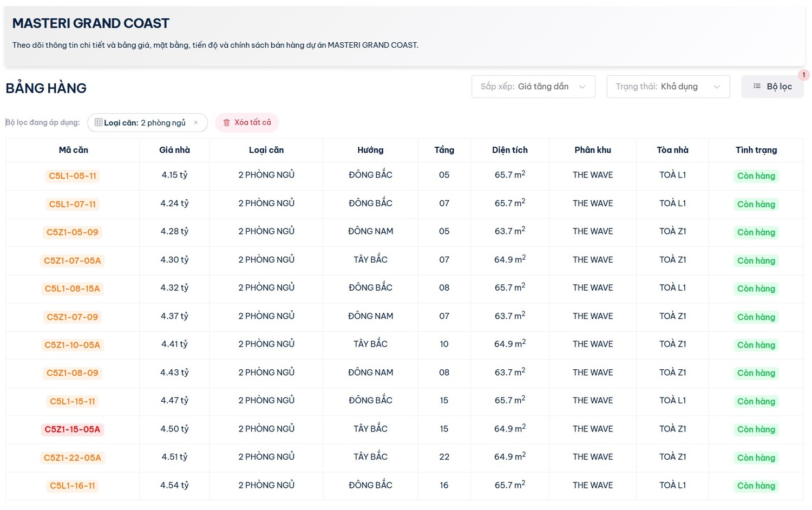
Task: Click the Giá nhà column header
Action: tap(174, 150)
